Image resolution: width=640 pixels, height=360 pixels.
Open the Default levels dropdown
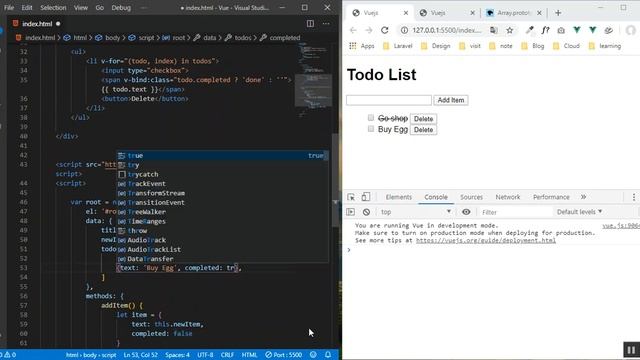(580, 212)
